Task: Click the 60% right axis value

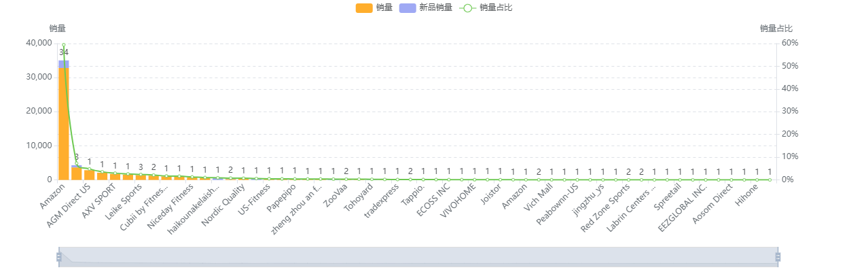Action: 790,43
